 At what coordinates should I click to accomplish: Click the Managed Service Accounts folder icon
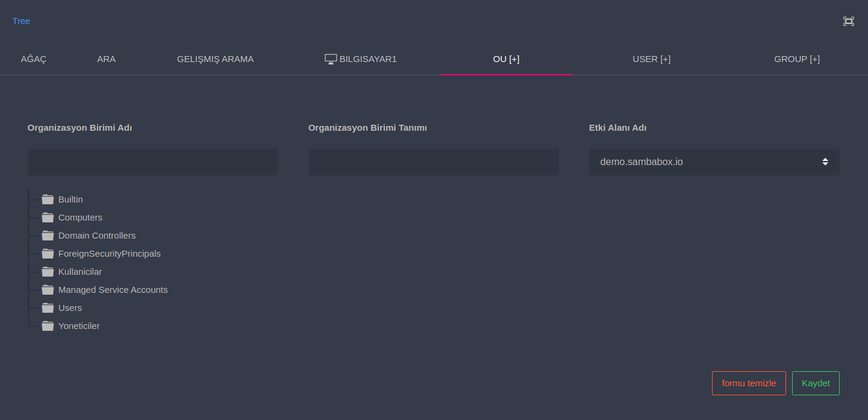click(x=48, y=290)
